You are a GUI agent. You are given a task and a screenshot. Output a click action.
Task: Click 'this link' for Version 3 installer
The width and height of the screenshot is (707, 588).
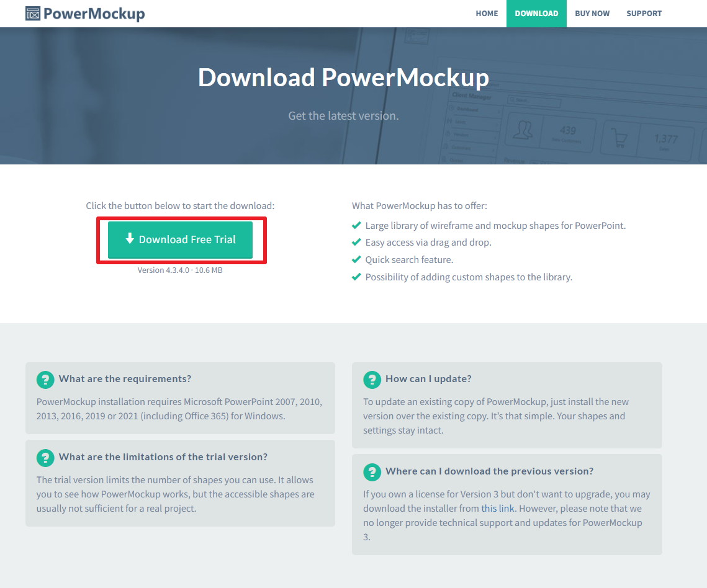(x=497, y=508)
